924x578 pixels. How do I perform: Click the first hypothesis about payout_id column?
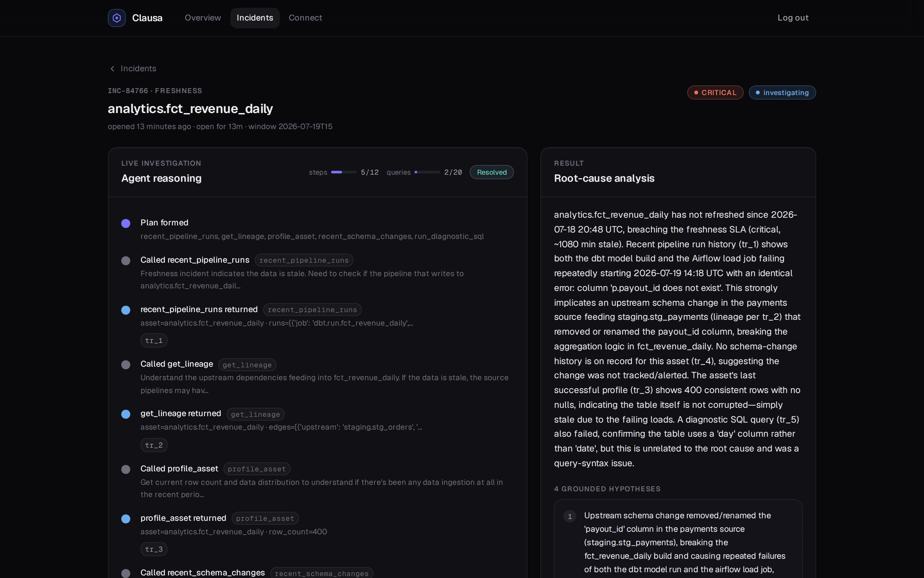click(x=685, y=542)
